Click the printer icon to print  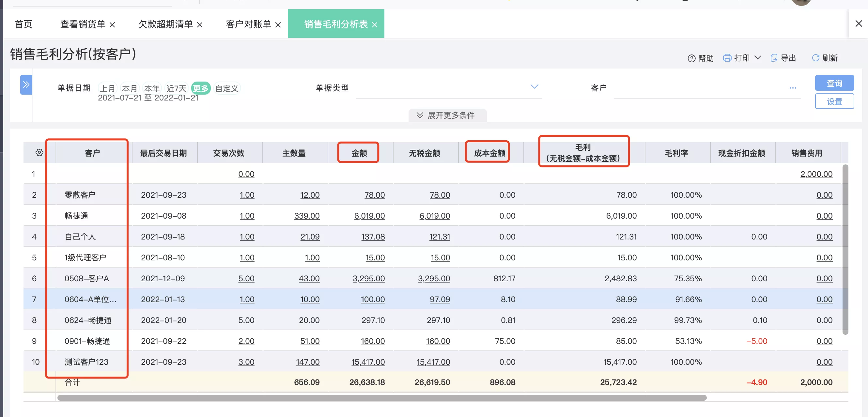pyautogui.click(x=727, y=58)
